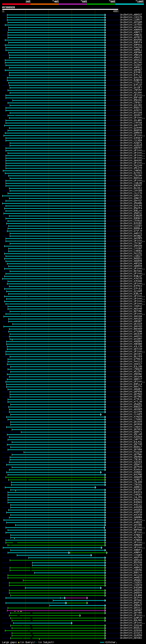Click the alignment bar for UniRef100_A8HSU7
This screenshot has height=644, width=146.
click(x=56, y=15)
